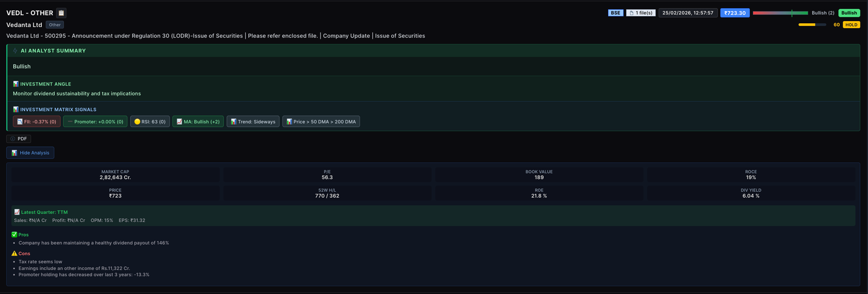The height and width of the screenshot is (294, 868).
Task: Click the Price > 50 DMA > 200 DMA chip
Action: [x=321, y=122]
